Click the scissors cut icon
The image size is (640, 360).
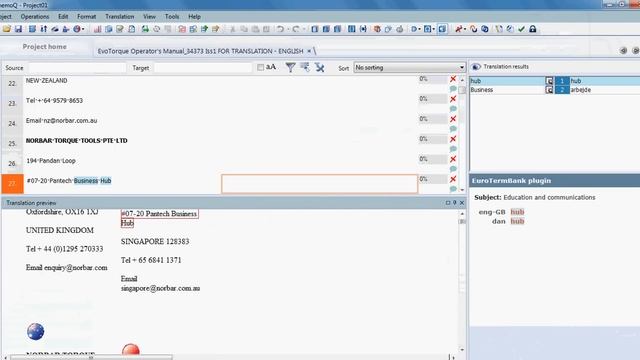point(232,29)
